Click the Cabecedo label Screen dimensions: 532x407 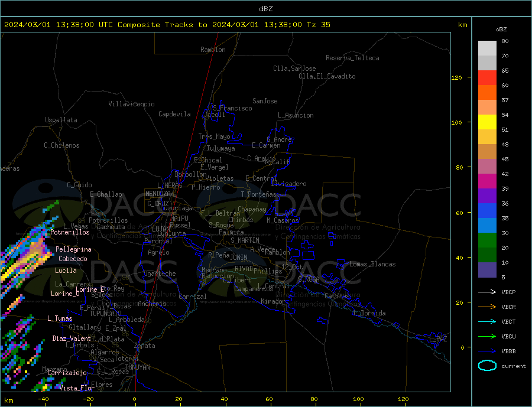73,259
